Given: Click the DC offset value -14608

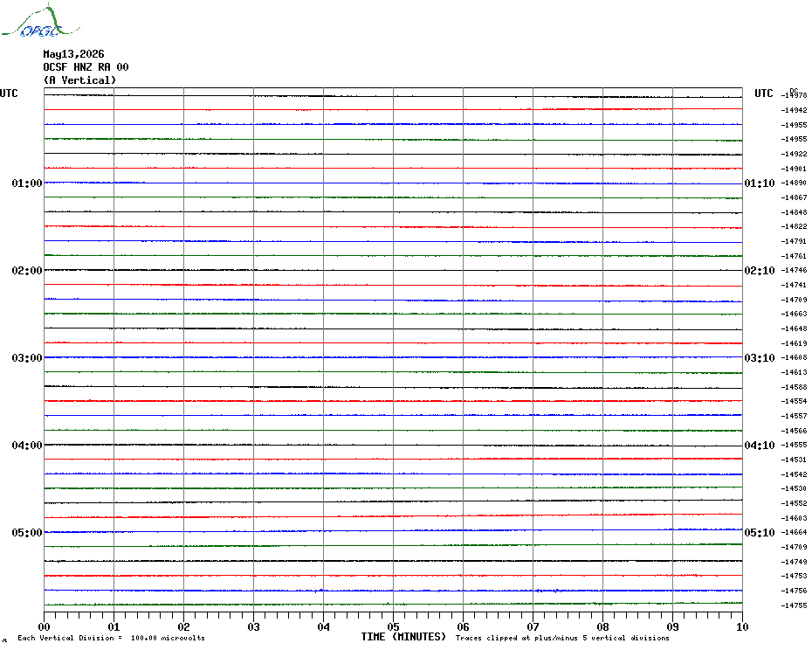Looking at the screenshot, I should point(794,357).
